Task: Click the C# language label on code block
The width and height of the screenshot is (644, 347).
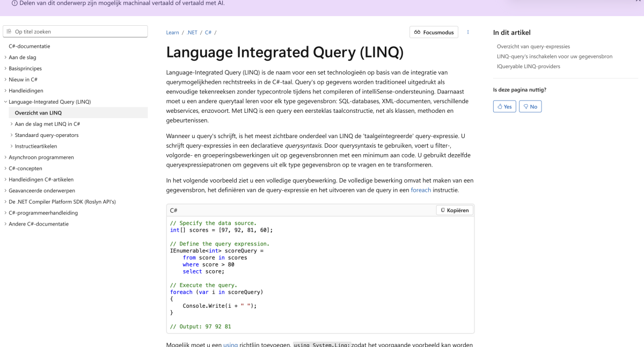Action: (174, 210)
